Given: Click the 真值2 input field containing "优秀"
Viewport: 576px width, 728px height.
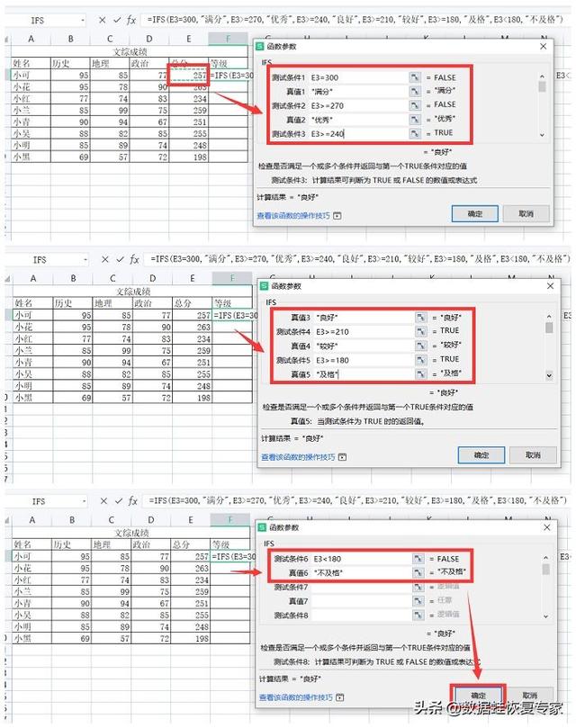Looking at the screenshot, I should click(358, 120).
